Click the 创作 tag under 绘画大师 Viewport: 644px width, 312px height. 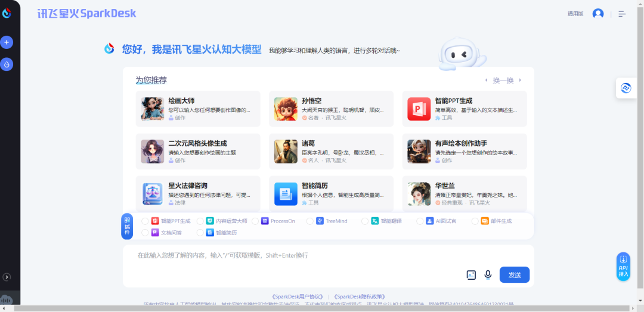(180, 118)
